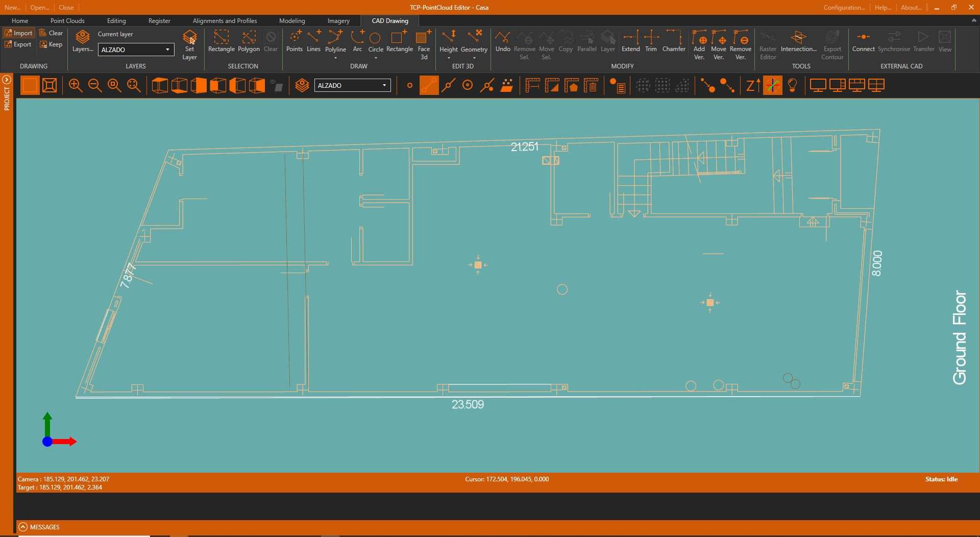
Task: Open the view toolbar ALZADO layer dropdown
Action: (x=352, y=86)
